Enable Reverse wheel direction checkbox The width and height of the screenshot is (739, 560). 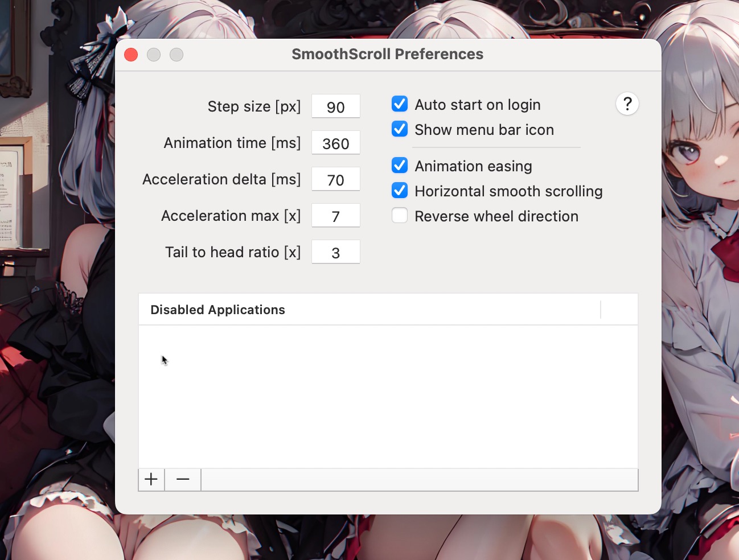(400, 216)
